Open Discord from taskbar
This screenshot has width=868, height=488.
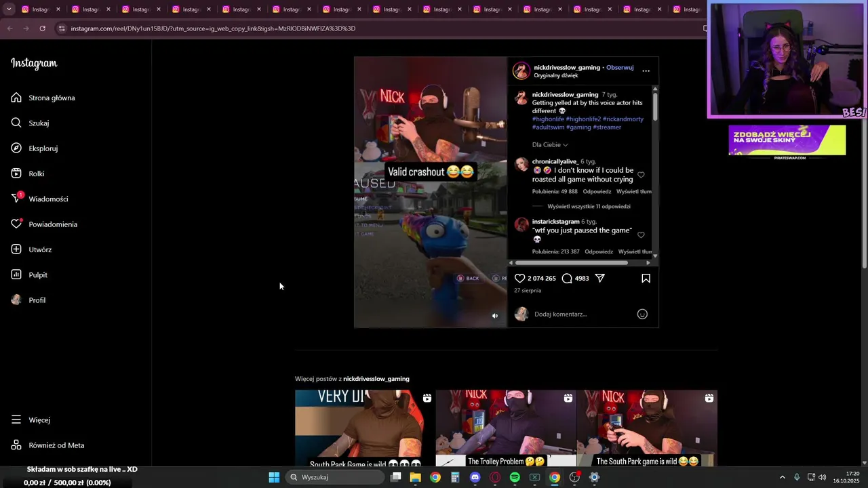pos(475,477)
